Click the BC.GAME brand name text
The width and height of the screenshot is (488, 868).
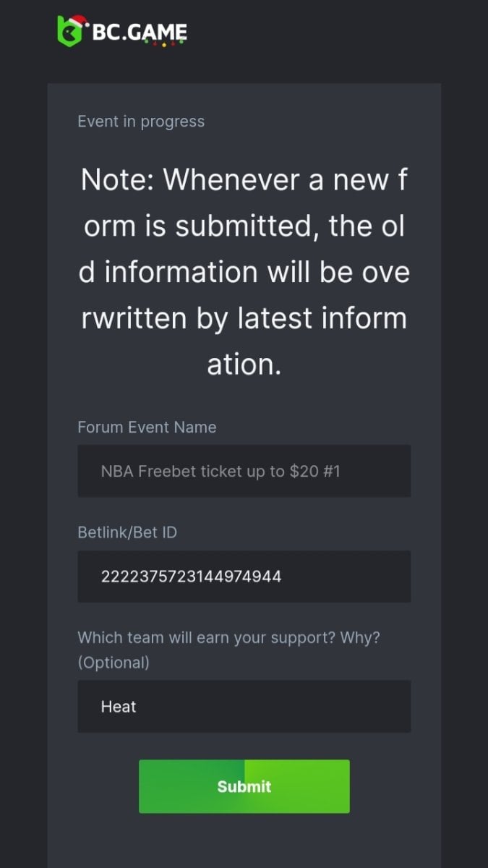(140, 32)
